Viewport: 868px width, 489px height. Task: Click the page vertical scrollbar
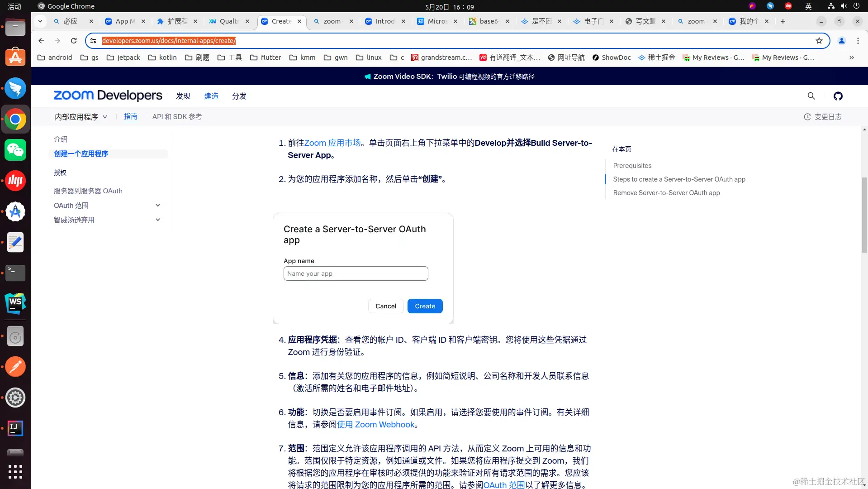coord(864,215)
